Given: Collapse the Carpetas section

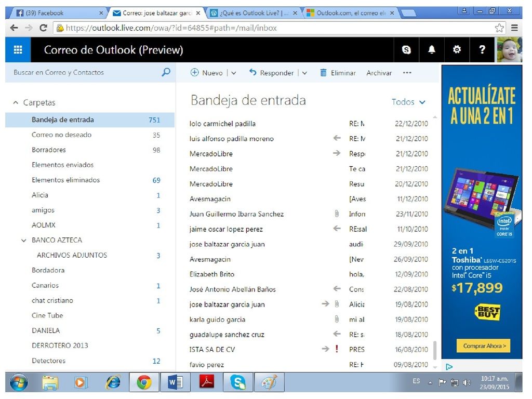Looking at the screenshot, I should click(x=16, y=102).
